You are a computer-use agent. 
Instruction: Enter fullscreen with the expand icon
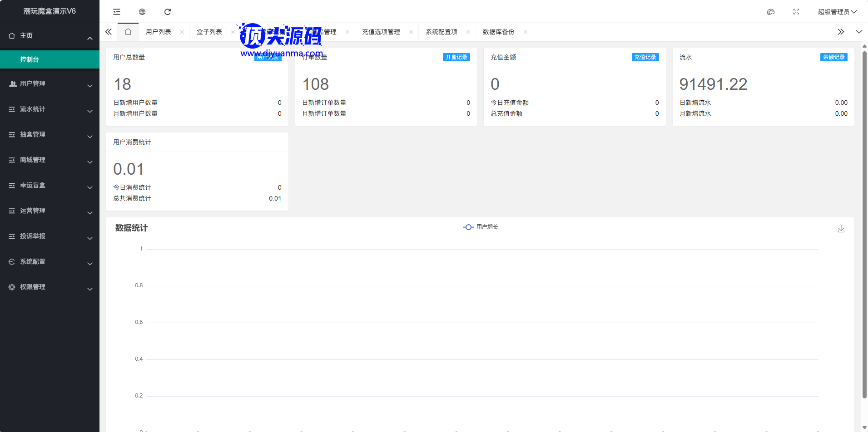[x=796, y=12]
